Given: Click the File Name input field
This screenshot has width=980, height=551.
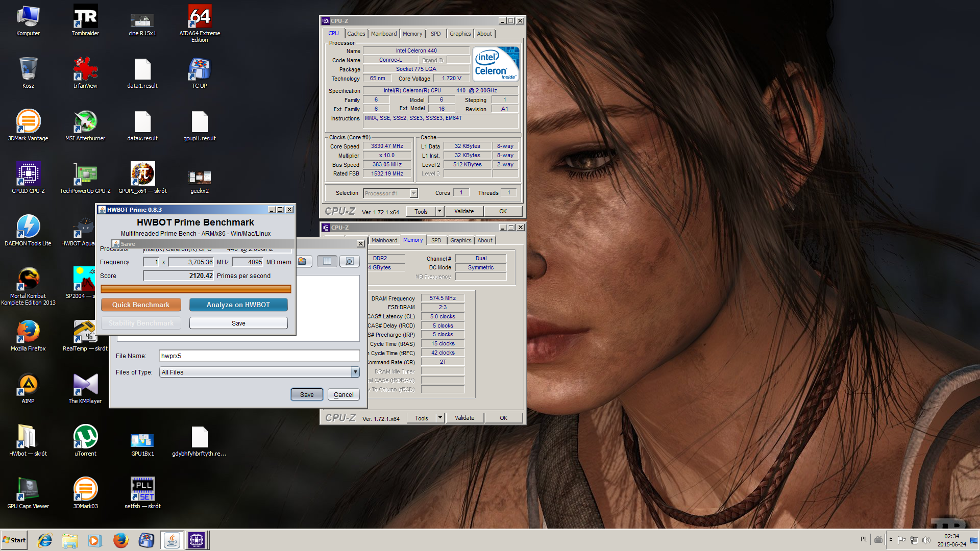Looking at the screenshot, I should 259,356.
